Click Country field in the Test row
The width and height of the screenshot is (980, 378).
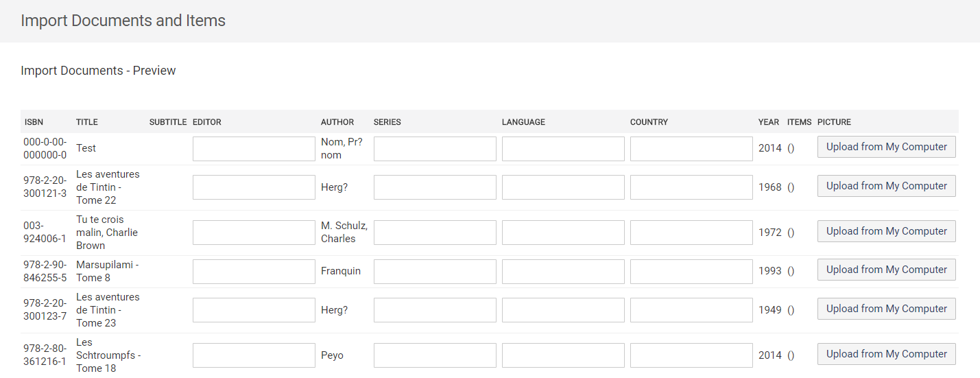[x=691, y=149]
